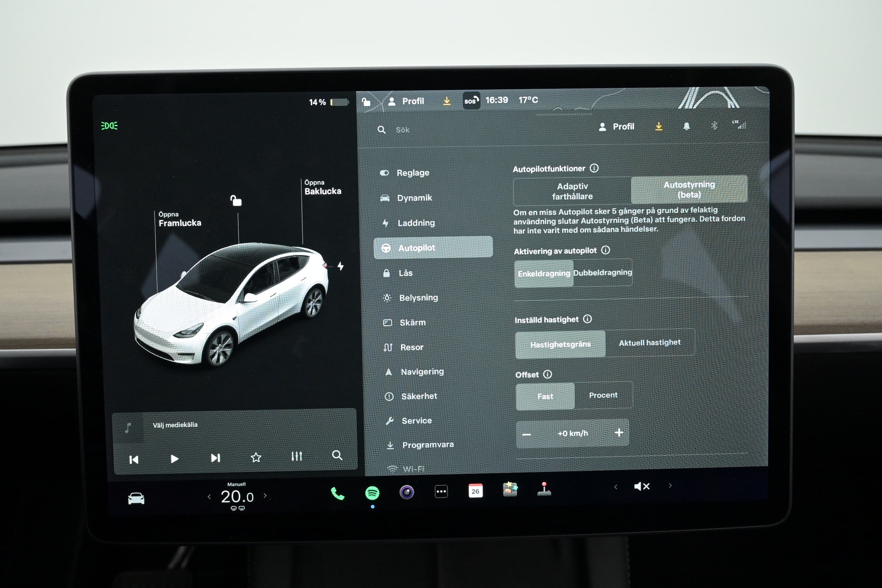The width and height of the screenshot is (882, 588).
Task: Set speed to Aktuell hastighet
Action: 650,343
